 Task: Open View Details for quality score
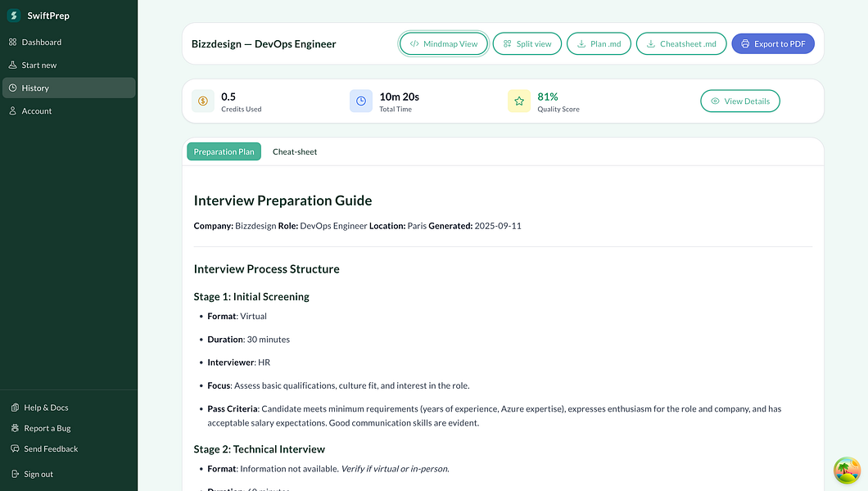click(739, 101)
